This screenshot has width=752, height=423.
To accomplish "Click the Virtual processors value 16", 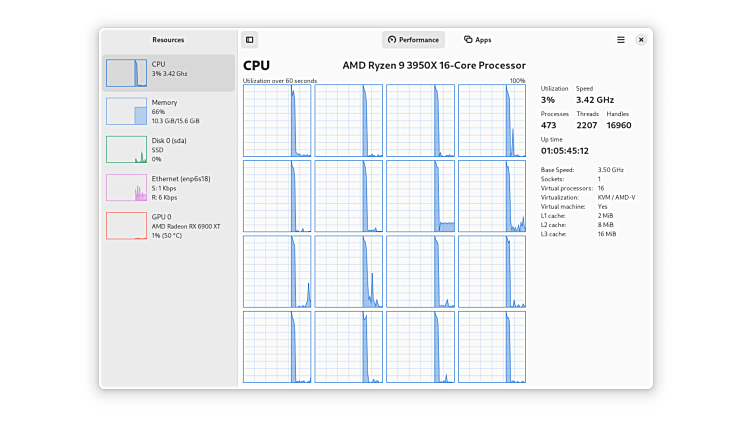I will point(601,188).
